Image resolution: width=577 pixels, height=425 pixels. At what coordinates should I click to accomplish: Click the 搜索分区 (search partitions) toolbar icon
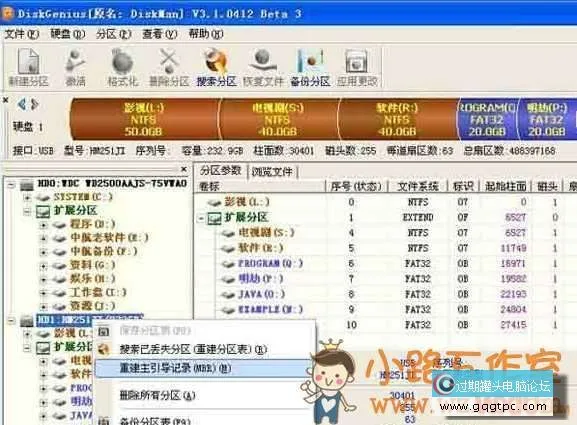[216, 67]
